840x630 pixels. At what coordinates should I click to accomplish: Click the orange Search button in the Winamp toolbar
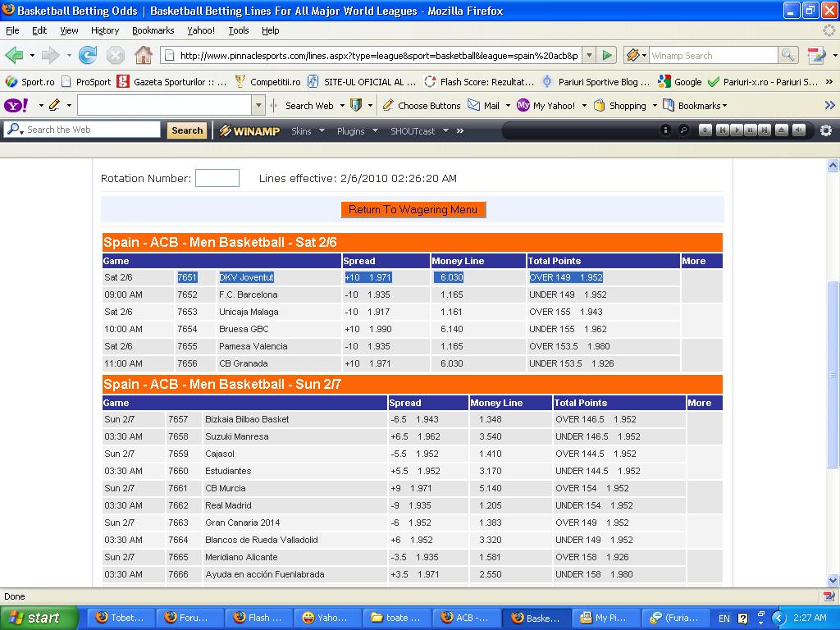187,130
